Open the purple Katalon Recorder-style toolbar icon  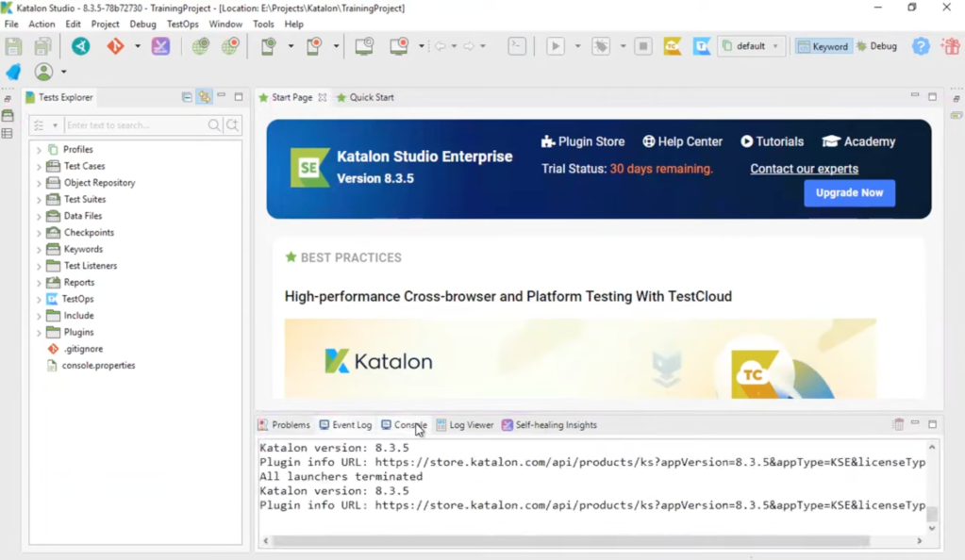point(160,46)
